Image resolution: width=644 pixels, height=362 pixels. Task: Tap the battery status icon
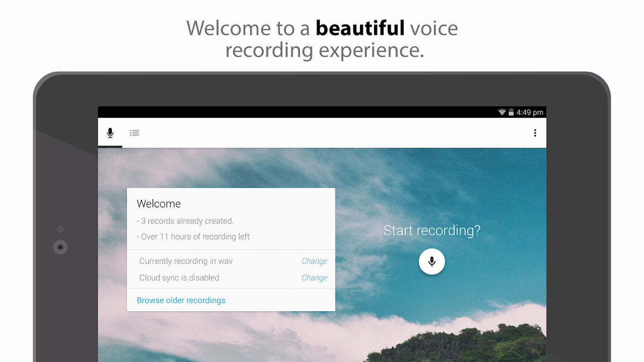(511, 112)
